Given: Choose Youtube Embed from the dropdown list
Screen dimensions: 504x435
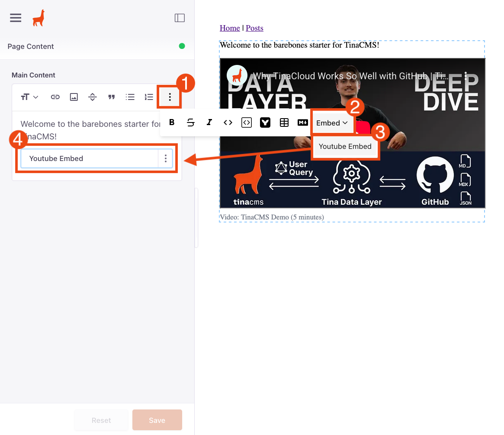Looking at the screenshot, I should point(345,146).
